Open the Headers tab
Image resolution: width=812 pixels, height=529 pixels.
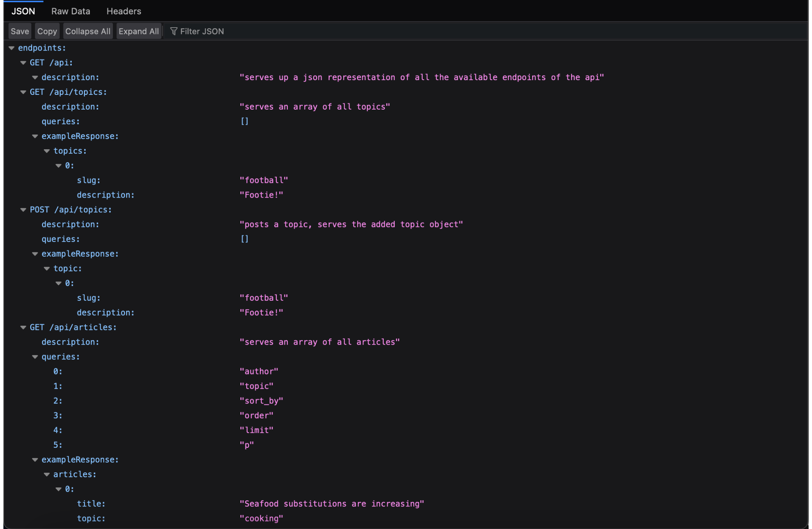click(x=124, y=11)
